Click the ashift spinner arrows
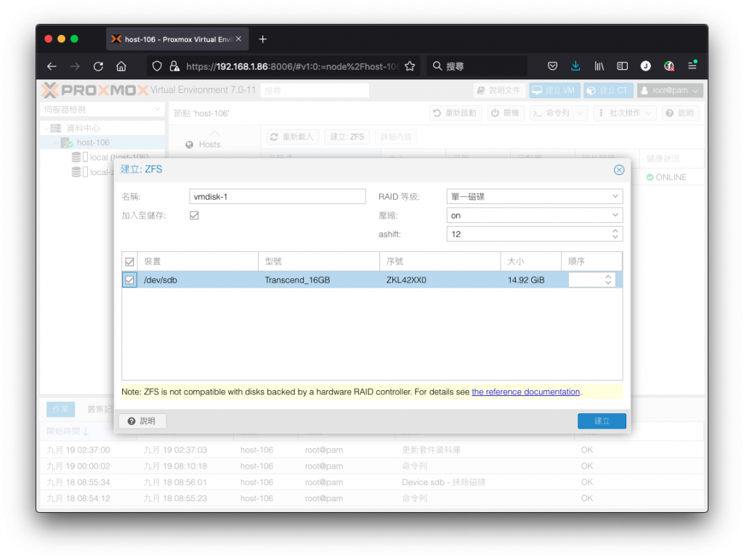 pyautogui.click(x=615, y=235)
